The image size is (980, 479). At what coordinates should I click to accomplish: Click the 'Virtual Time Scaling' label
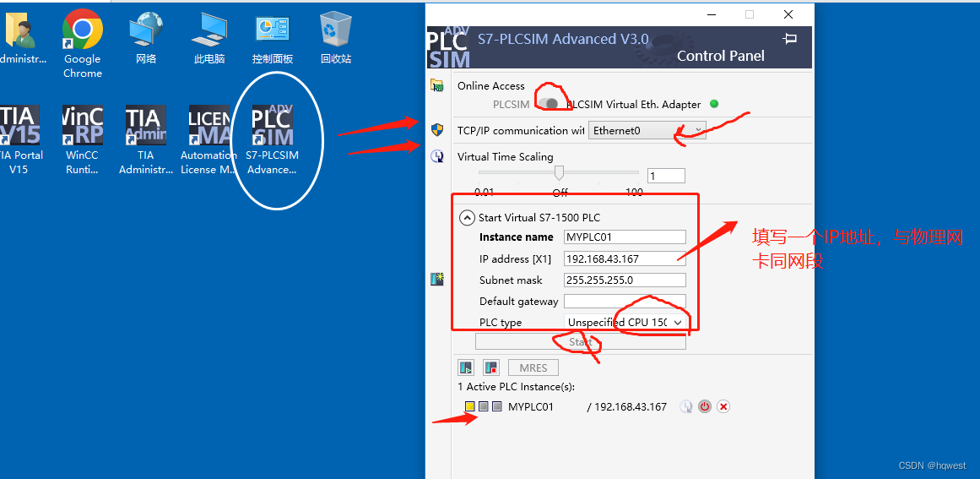(x=506, y=156)
